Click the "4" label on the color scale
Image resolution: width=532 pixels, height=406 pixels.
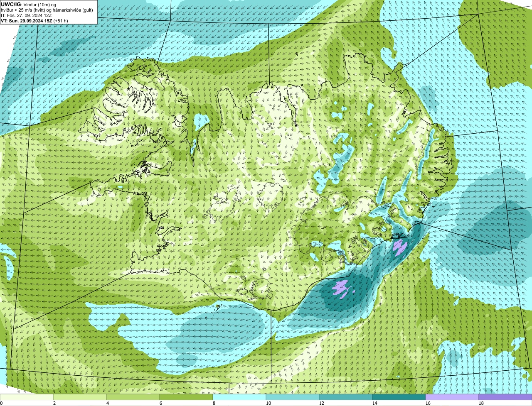[108, 403]
